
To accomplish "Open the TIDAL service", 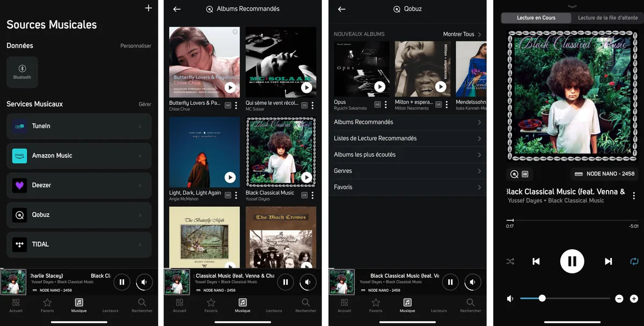I will (79, 244).
